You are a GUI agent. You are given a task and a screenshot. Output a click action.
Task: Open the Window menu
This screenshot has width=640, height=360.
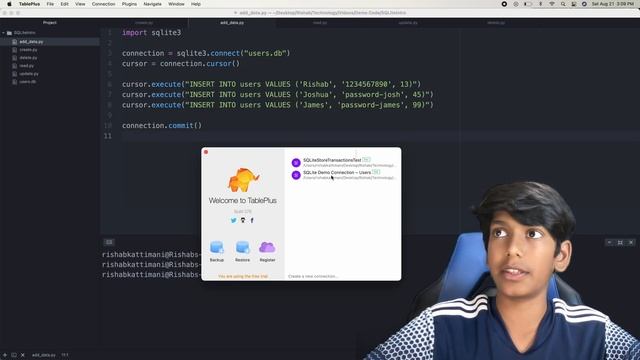pyautogui.click(x=176, y=4)
